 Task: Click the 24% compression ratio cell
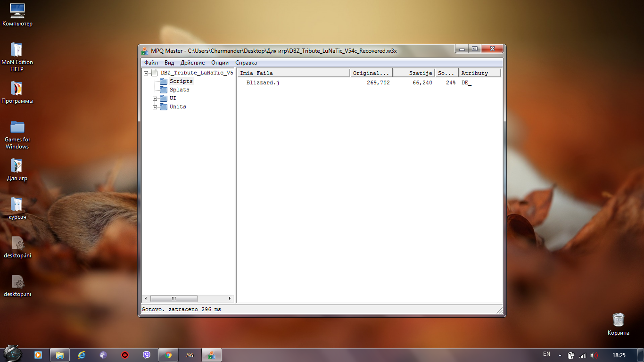coord(451,83)
